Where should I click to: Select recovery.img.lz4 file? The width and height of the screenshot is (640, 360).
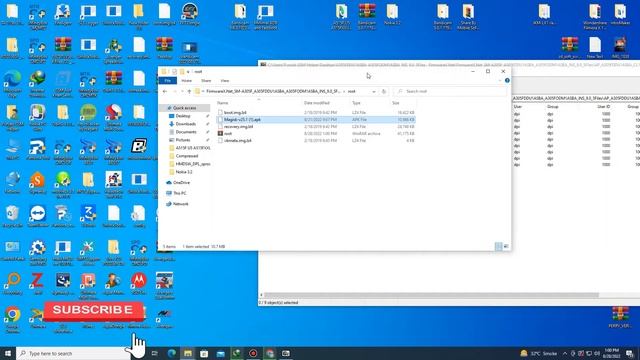click(238, 127)
